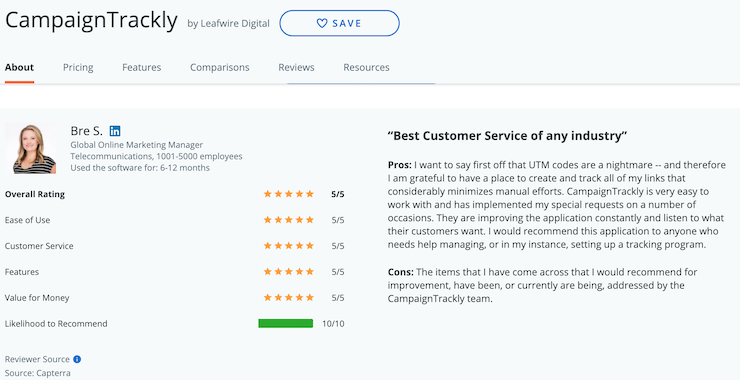The height and width of the screenshot is (380, 740).
Task: Select the Resources tab
Action: pyautogui.click(x=366, y=68)
